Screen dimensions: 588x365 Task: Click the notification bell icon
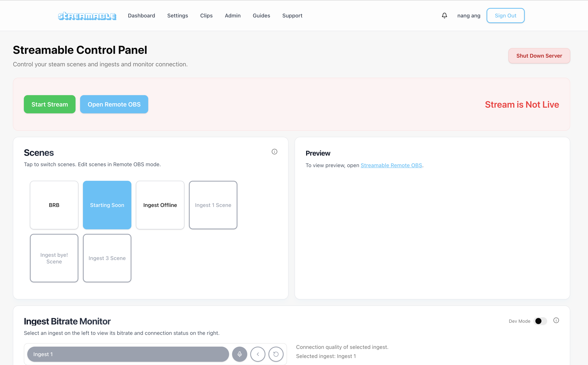444,16
